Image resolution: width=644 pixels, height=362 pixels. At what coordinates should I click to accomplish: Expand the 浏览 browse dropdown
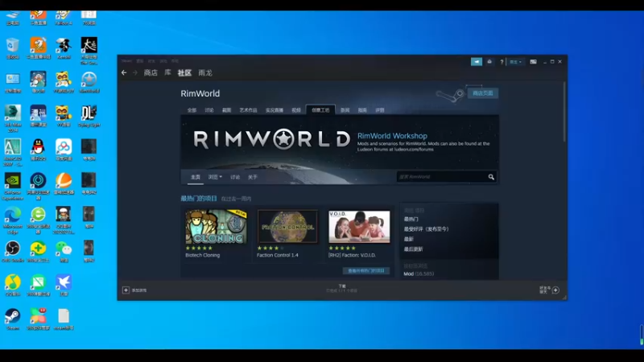(x=215, y=177)
